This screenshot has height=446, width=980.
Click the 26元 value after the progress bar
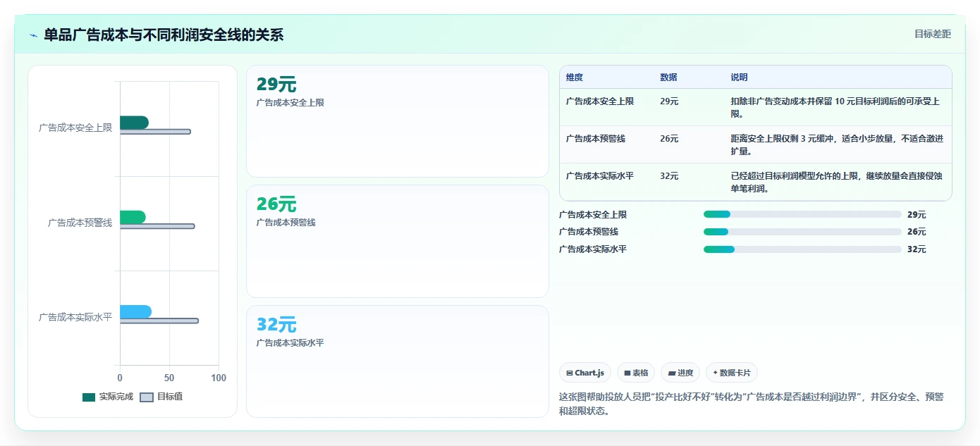click(x=917, y=232)
